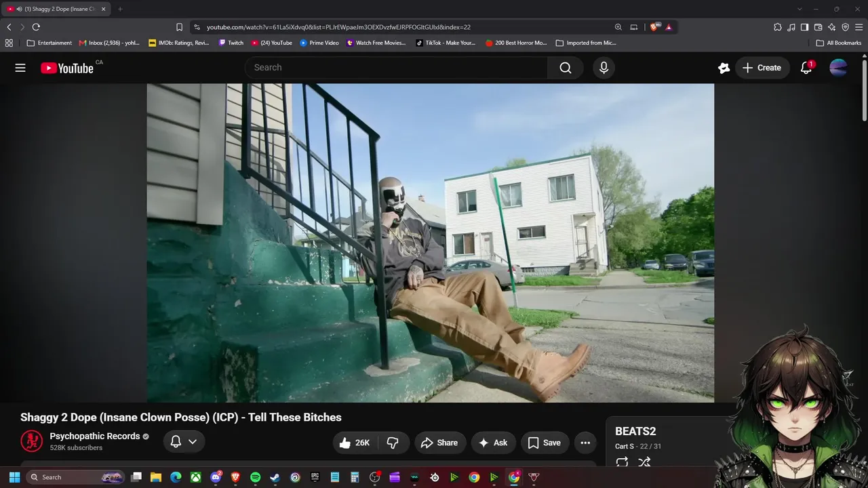
Task: Open the TikTok - Make Your... bookmark
Action: pyautogui.click(x=446, y=43)
